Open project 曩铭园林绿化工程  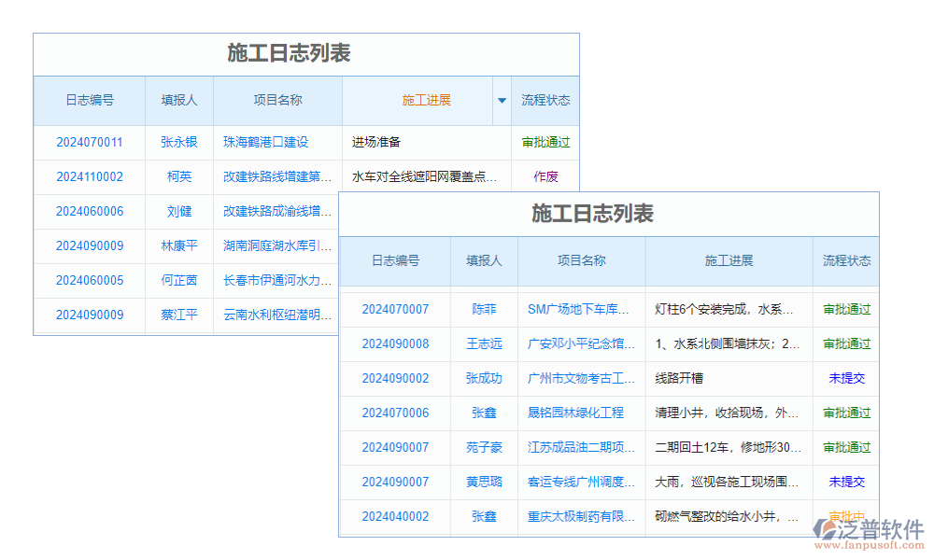pos(582,413)
